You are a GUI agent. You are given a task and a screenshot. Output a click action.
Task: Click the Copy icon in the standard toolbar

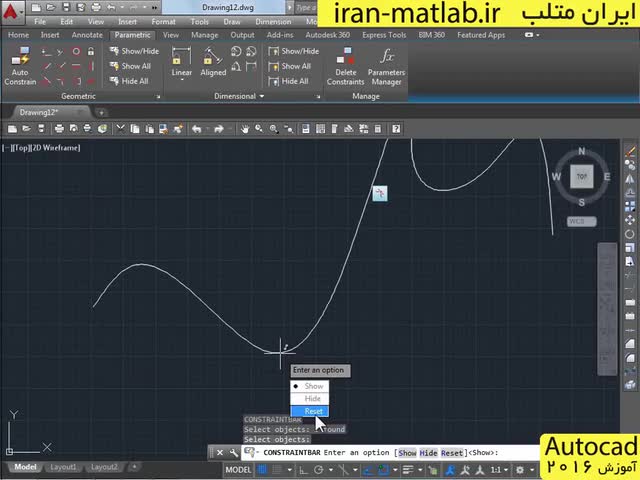(x=134, y=129)
